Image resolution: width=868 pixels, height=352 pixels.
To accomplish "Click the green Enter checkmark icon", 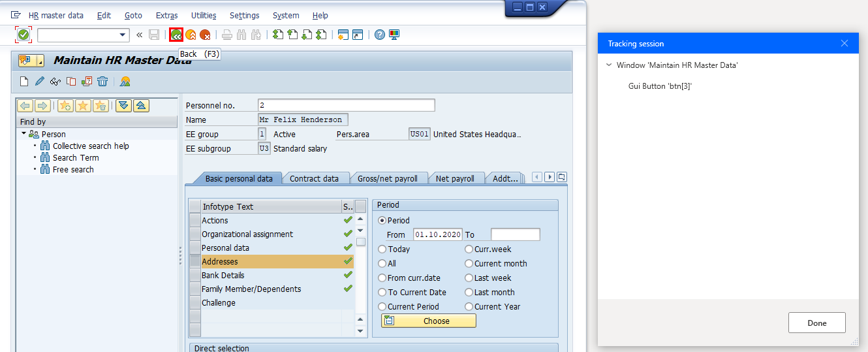I will [23, 35].
